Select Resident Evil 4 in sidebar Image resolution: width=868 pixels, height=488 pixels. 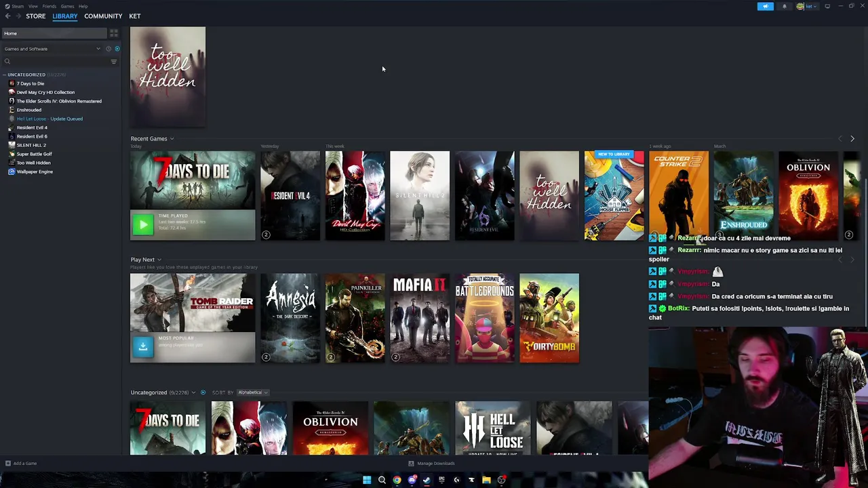[x=32, y=127]
